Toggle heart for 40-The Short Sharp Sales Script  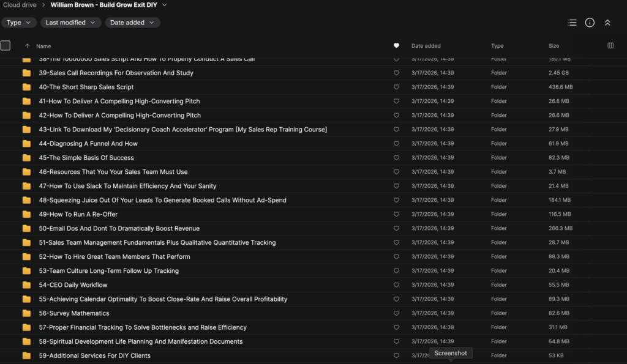(x=396, y=87)
